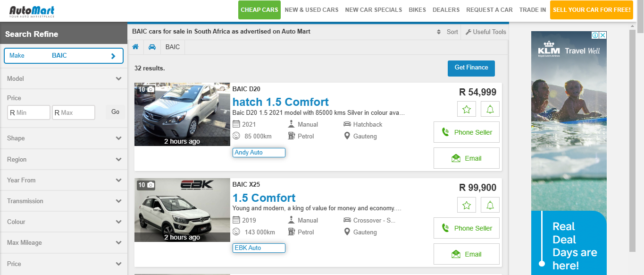Image resolution: width=644 pixels, height=275 pixels.
Task: Click the car breadcrumb icon
Action: pos(152,47)
